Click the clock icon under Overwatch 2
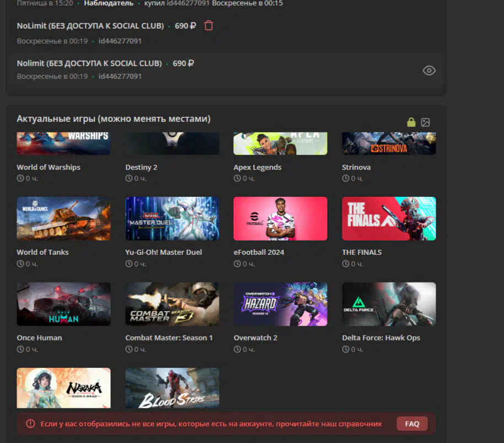Image resolution: width=504 pixels, height=443 pixels. click(237, 349)
